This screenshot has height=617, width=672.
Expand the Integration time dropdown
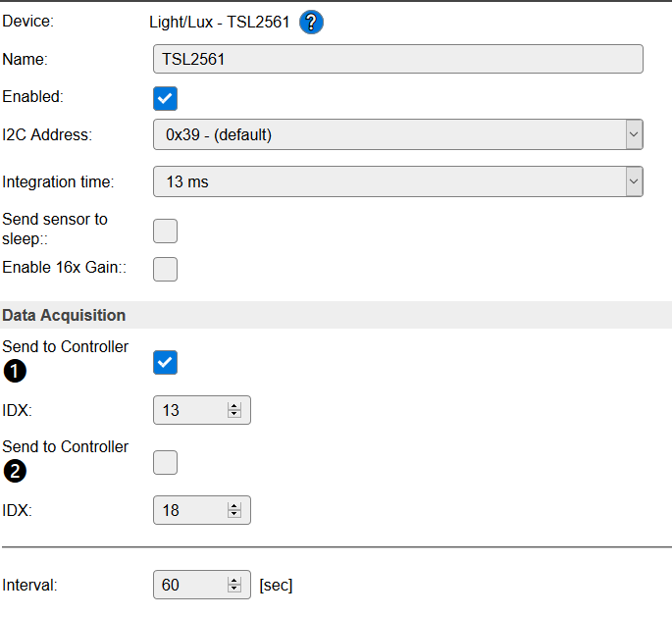[x=397, y=181]
